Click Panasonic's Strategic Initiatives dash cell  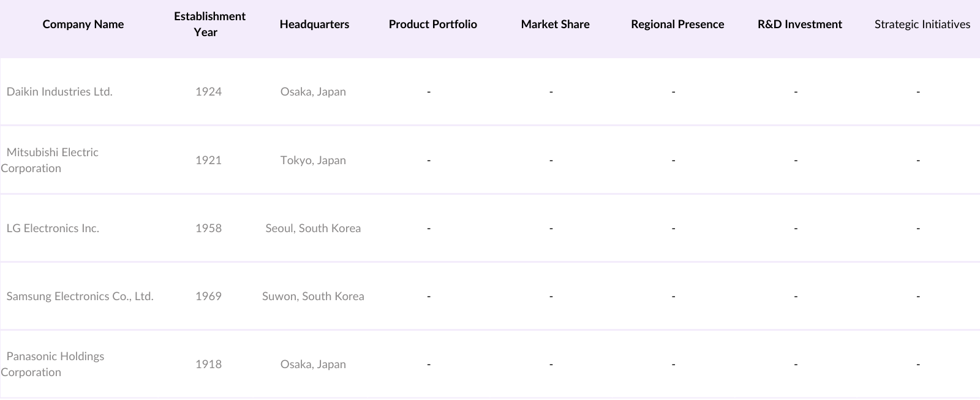click(918, 364)
